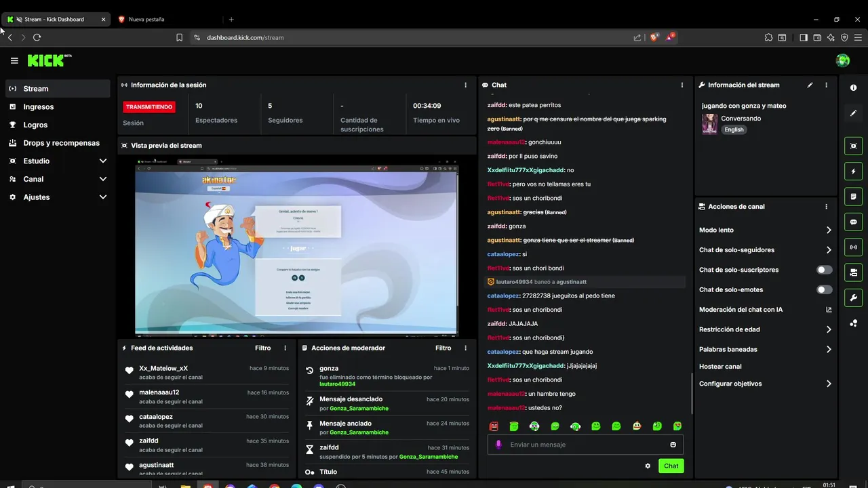
Task: Insert the angry red emote
Action: [494, 426]
